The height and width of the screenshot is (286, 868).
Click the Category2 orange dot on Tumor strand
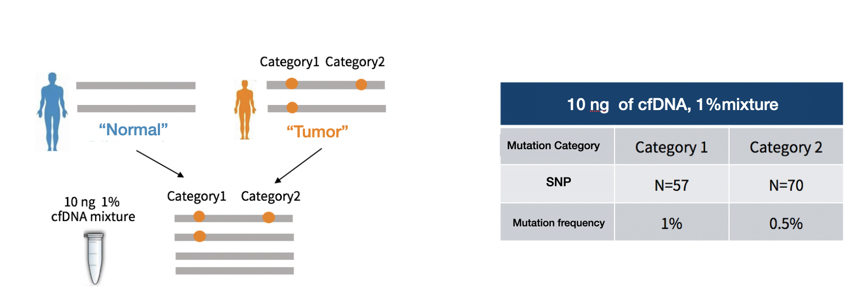361,84
